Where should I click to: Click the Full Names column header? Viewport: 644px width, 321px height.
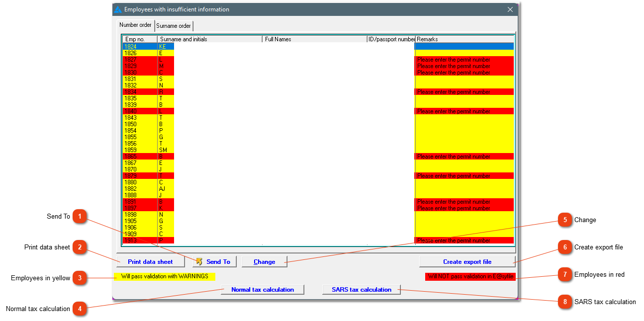pos(314,39)
